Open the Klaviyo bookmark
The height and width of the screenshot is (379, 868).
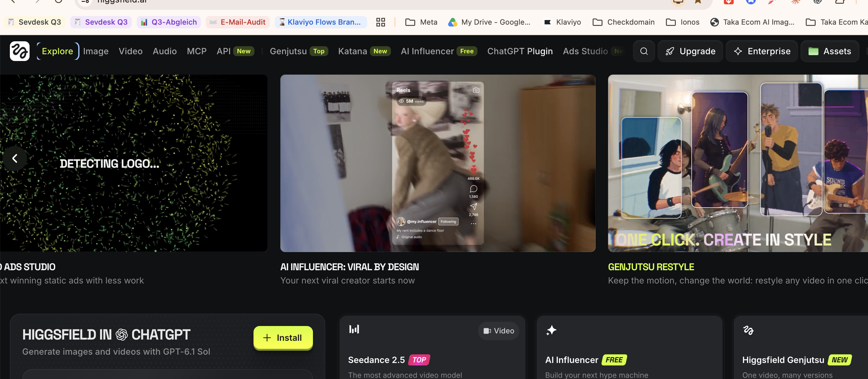point(562,22)
